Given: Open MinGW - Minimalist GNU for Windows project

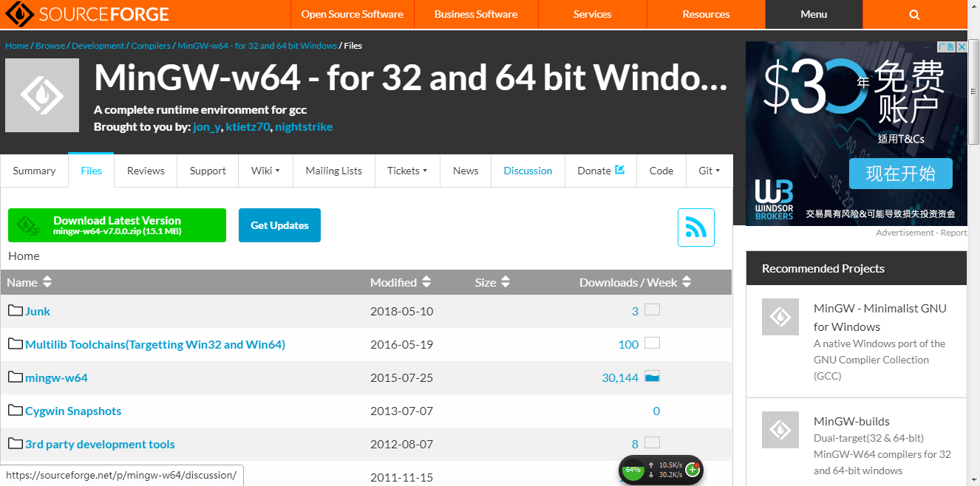Looking at the screenshot, I should pos(880,317).
